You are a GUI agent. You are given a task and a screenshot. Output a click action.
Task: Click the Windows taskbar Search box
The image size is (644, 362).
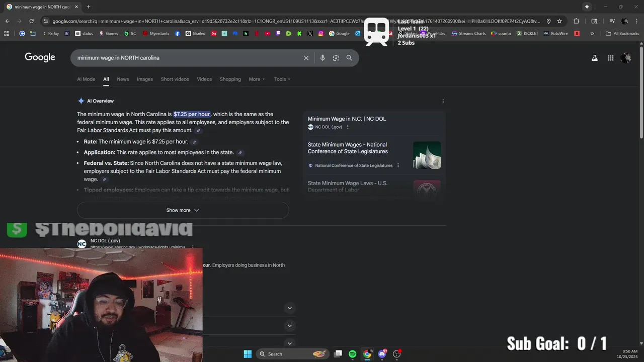[292, 354]
